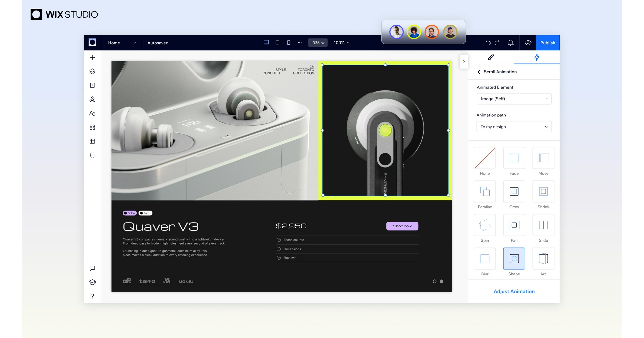Click the preview eye icon
This screenshot has height=338, width=644.
[528, 43]
